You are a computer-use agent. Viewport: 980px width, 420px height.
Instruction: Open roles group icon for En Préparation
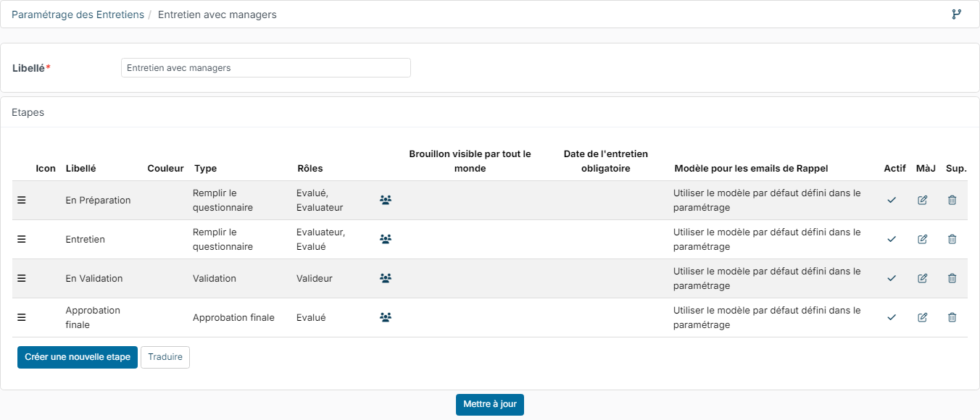386,200
